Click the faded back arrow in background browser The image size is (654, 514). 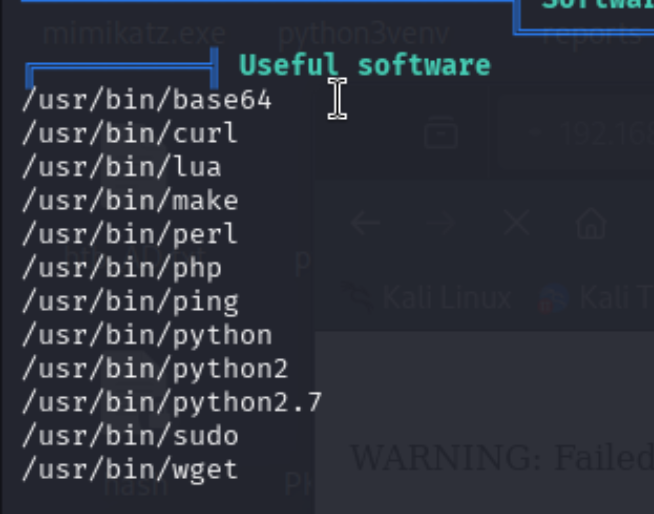366,223
